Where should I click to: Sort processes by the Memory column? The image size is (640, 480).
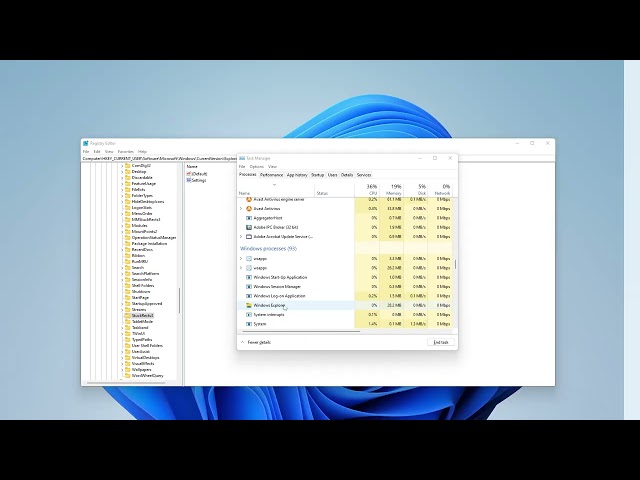391,189
